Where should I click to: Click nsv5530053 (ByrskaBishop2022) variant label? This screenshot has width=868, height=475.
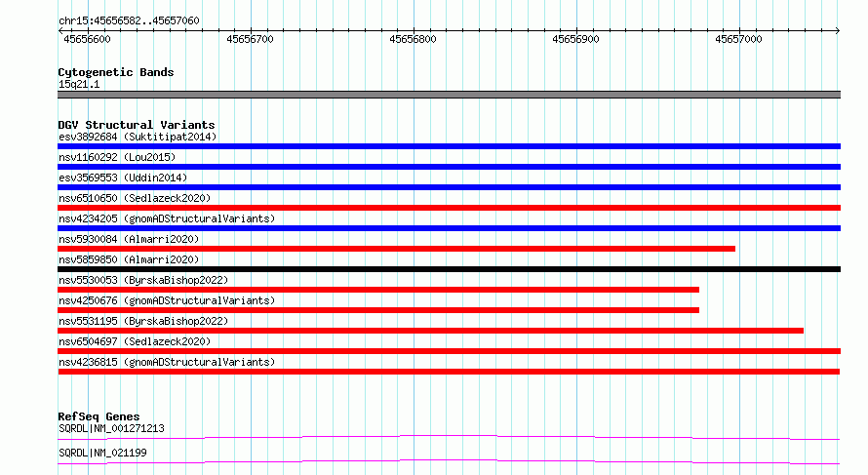click(143, 280)
